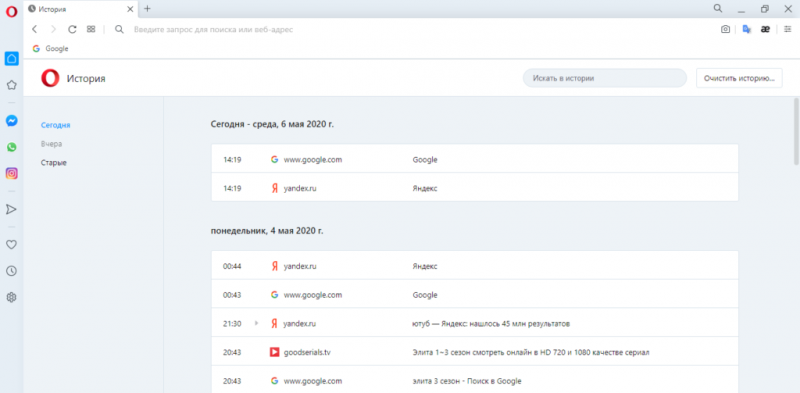The width and height of the screenshot is (800, 393).
Task: Click the page vertical scrollbar
Action: coord(796,131)
